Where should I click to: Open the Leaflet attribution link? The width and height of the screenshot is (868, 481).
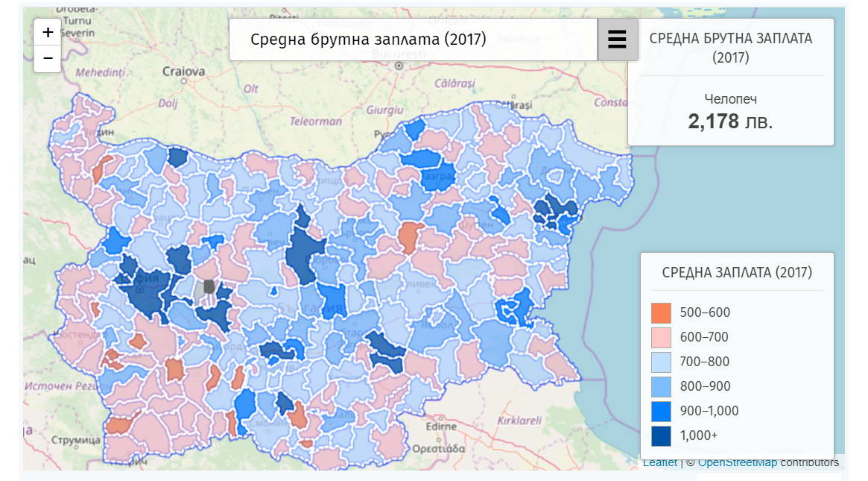pyautogui.click(x=660, y=462)
